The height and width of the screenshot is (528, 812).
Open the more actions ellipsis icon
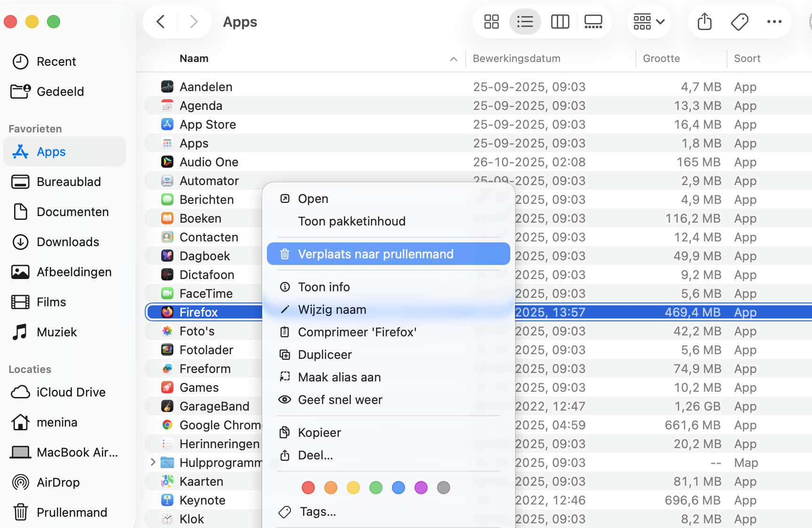(774, 21)
